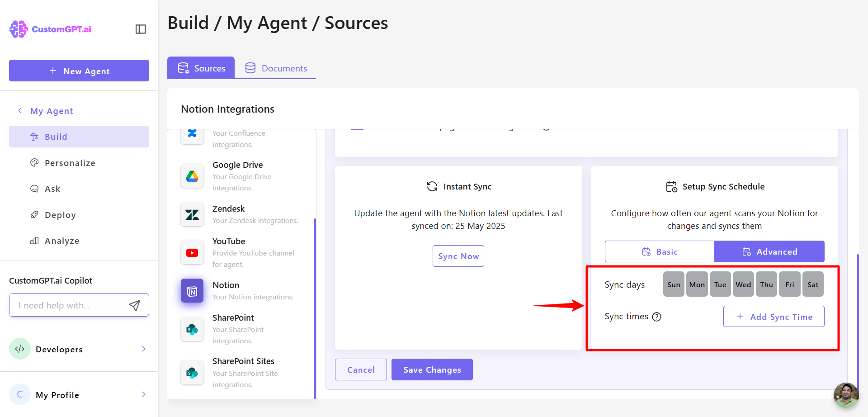The height and width of the screenshot is (417, 868).
Task: Click Save Changes button
Action: point(432,370)
